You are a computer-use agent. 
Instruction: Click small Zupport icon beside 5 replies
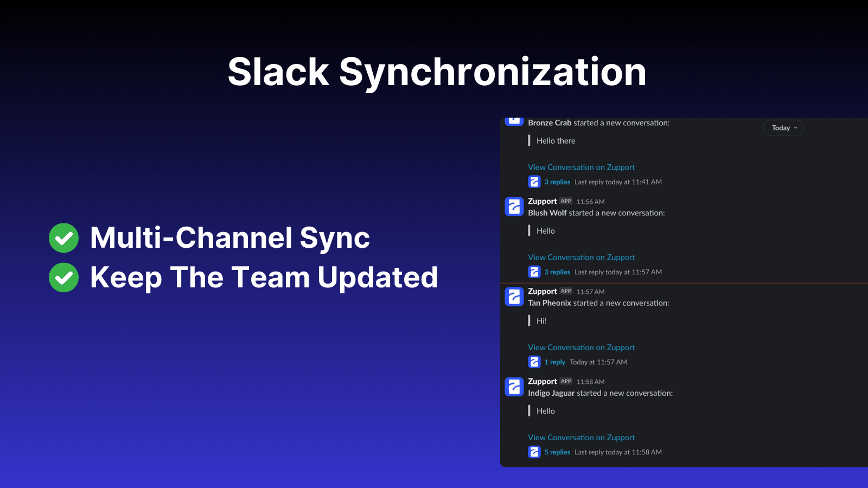click(x=534, y=452)
